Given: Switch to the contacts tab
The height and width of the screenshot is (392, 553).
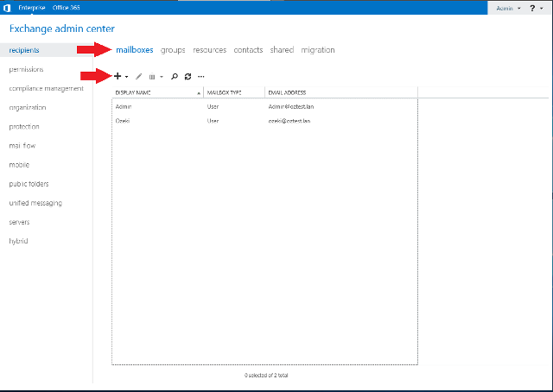Looking at the screenshot, I should (x=248, y=50).
